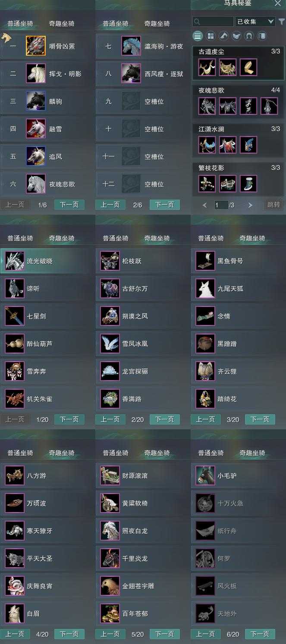Select the 七星剑 sword mount icon
Image resolution: width=286 pixels, height=644 pixels.
pos(15,316)
